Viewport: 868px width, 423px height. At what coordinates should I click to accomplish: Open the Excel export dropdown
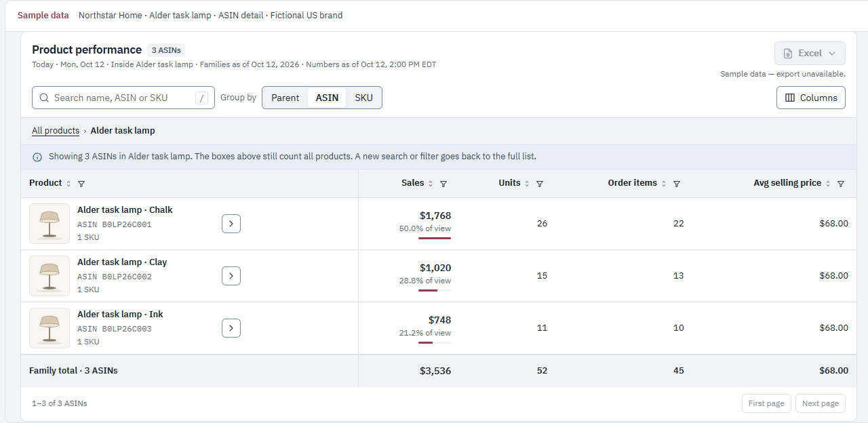810,53
